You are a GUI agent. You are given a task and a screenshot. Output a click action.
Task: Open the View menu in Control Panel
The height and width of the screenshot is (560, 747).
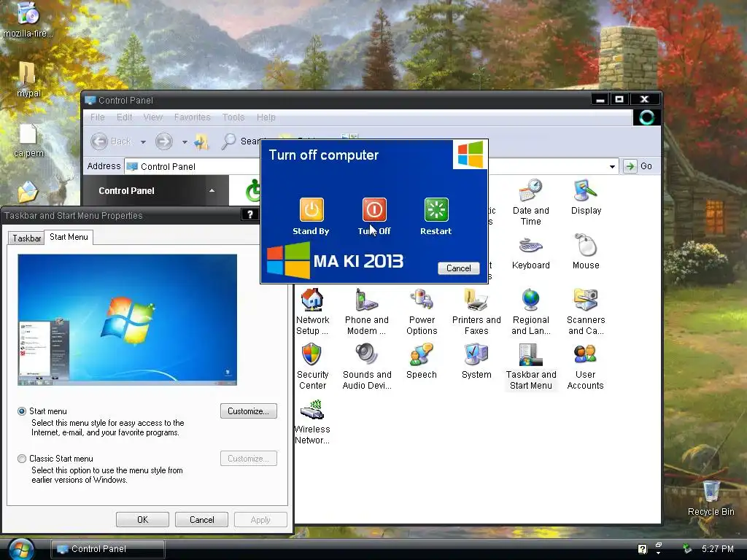pos(153,117)
